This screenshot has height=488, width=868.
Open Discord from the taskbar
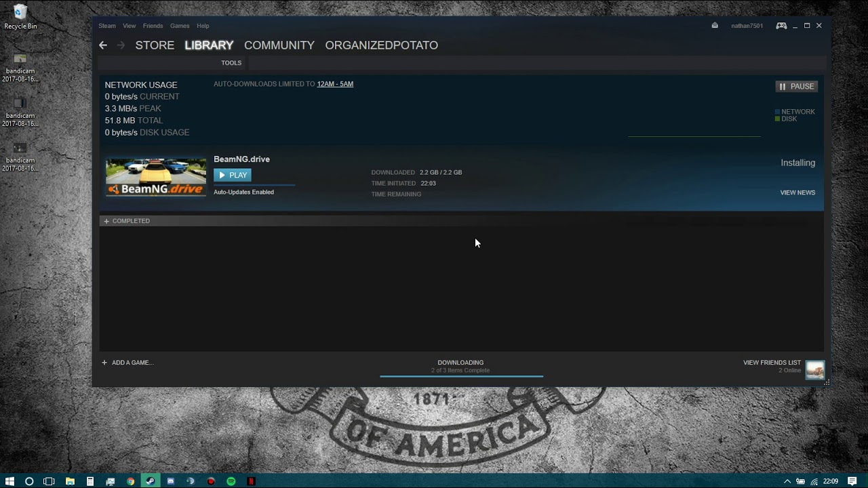[171, 481]
